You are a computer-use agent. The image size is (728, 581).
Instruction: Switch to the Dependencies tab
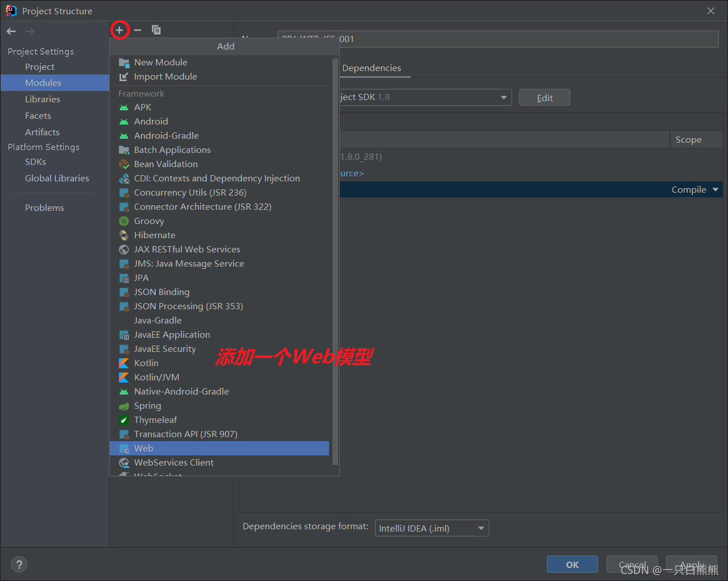pos(372,68)
